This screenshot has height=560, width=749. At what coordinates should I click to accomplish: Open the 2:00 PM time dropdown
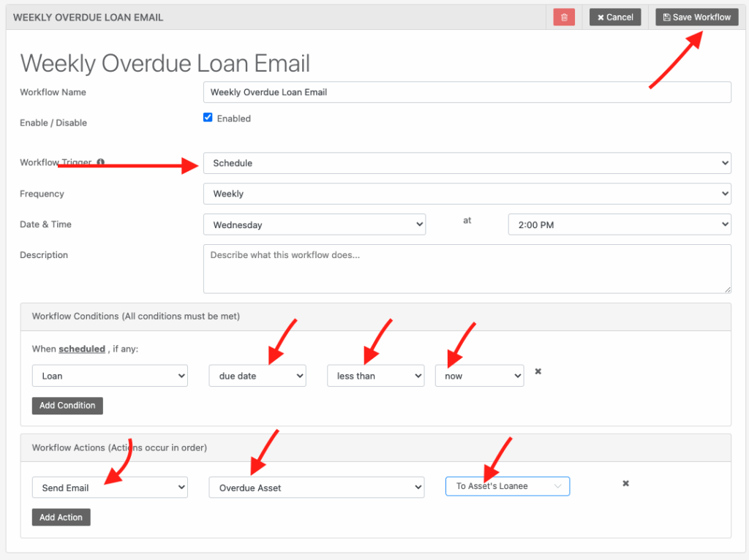click(x=619, y=224)
